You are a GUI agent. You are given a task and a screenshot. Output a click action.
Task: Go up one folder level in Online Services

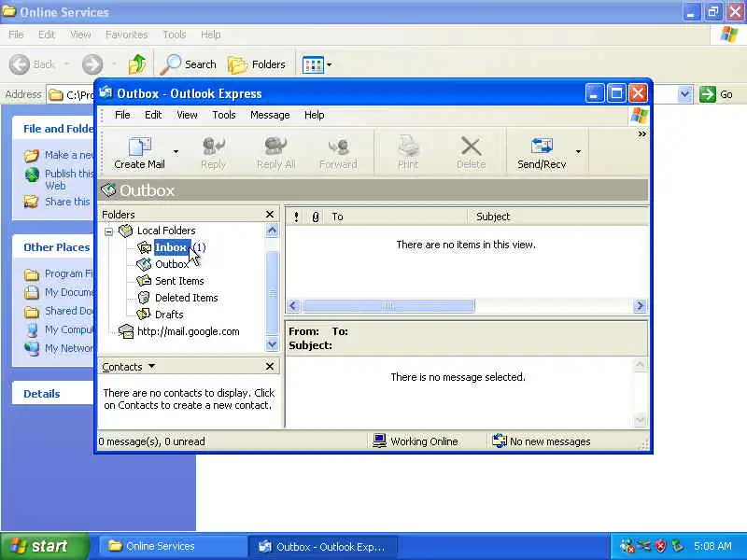(x=137, y=63)
